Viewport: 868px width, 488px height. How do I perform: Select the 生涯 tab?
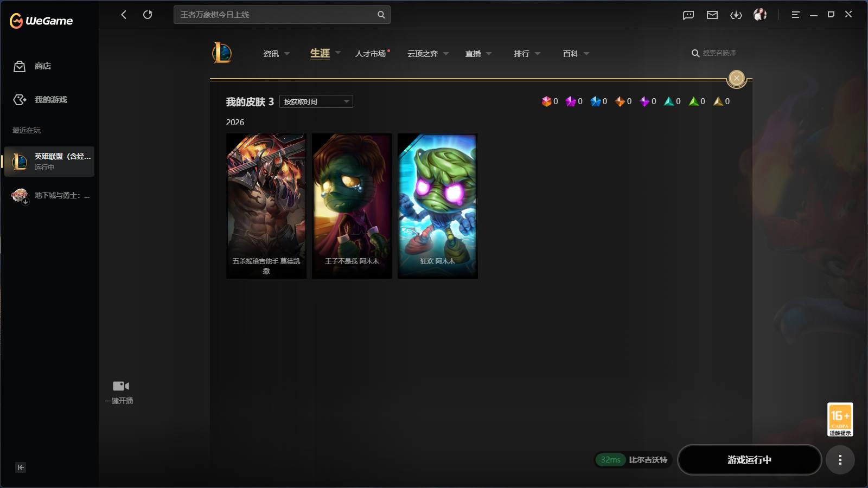(x=320, y=53)
